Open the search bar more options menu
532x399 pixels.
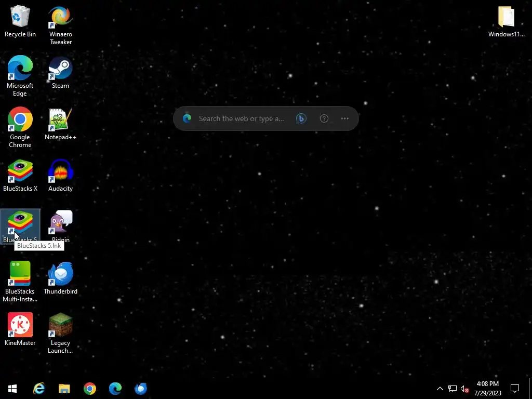345,118
